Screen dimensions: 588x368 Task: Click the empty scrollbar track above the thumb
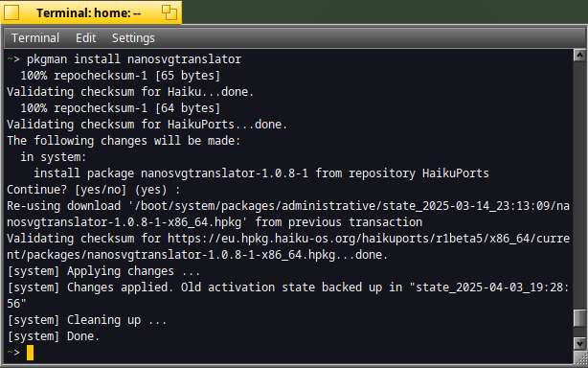click(x=579, y=185)
